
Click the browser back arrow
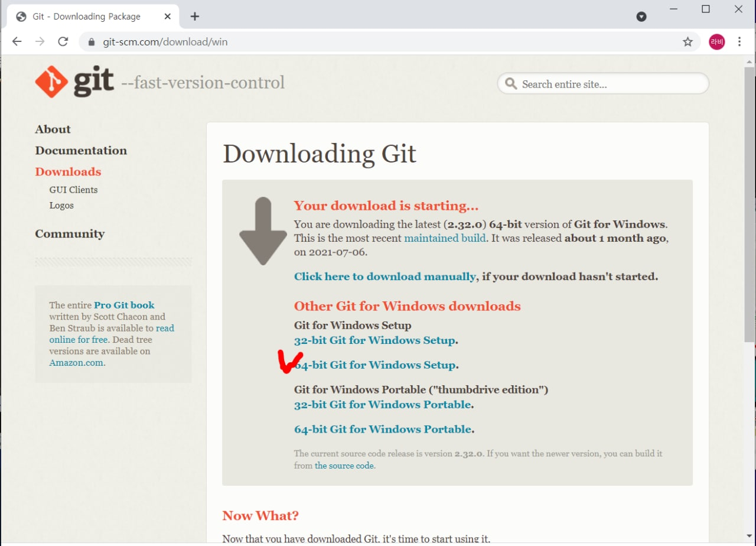(17, 42)
